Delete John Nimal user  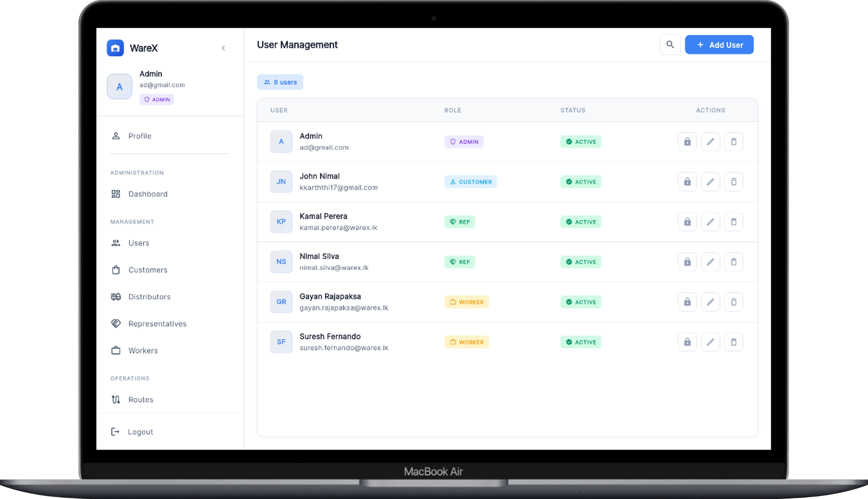[734, 182]
